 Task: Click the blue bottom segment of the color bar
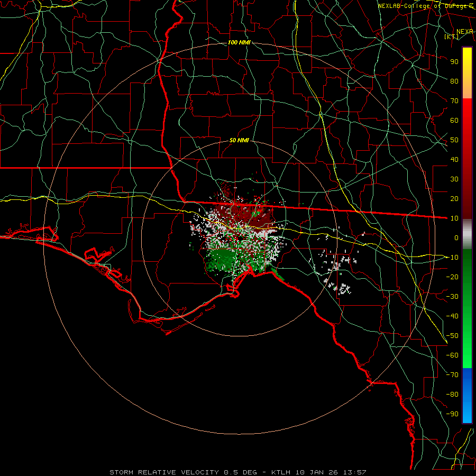[467, 396]
